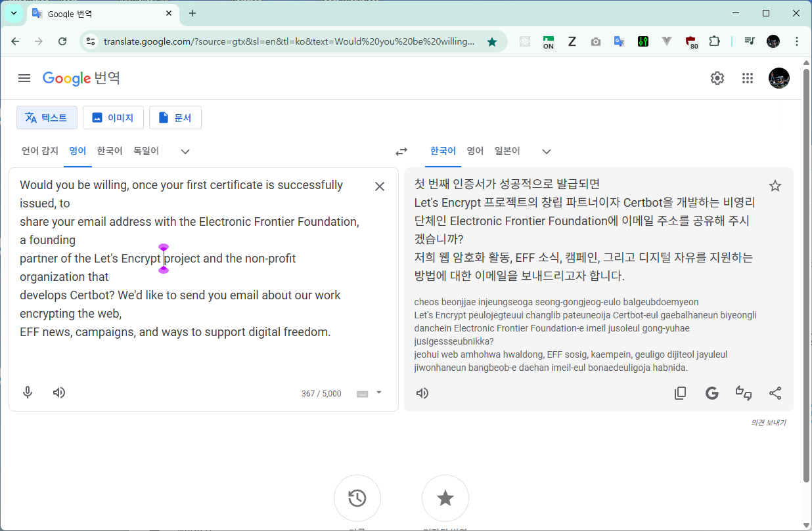Image resolution: width=812 pixels, height=531 pixels.
Task: Open input tools dropdown arrow
Action: tap(378, 393)
